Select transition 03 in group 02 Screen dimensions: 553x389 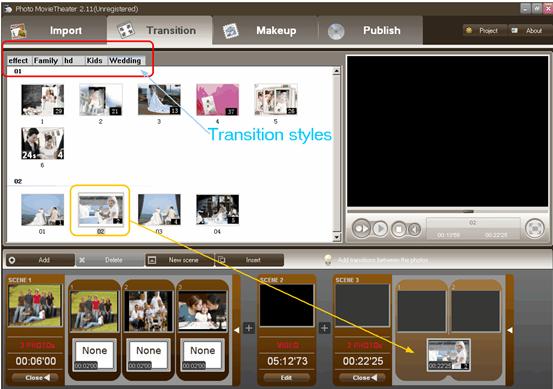(x=159, y=210)
